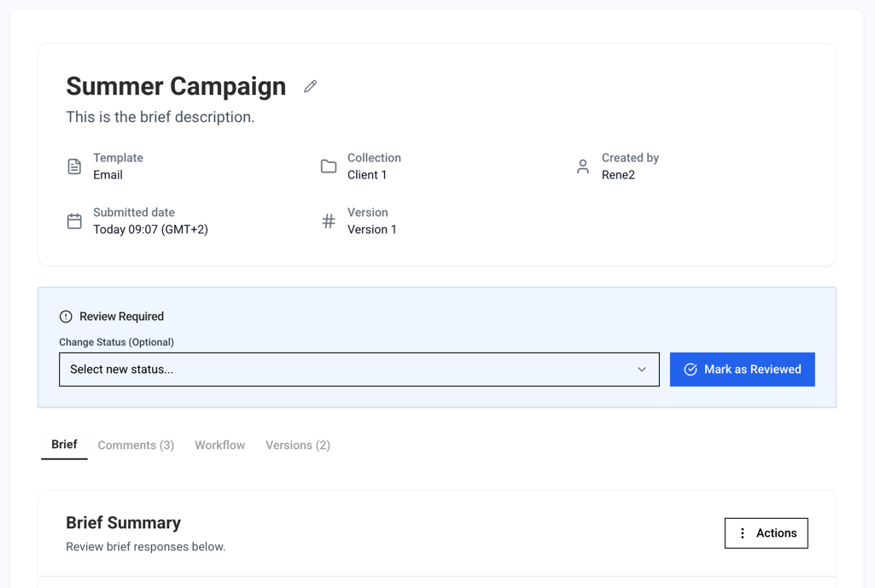Viewport: 875px width, 588px height.
Task: Click the Version field label
Action: tap(368, 212)
